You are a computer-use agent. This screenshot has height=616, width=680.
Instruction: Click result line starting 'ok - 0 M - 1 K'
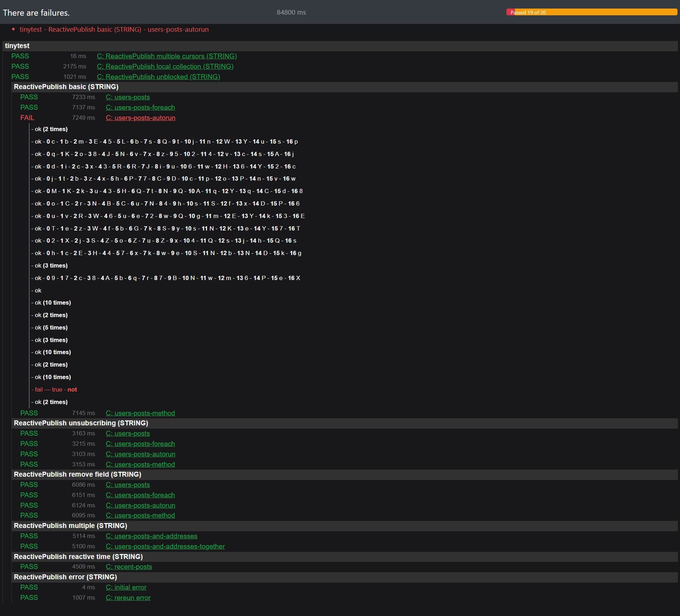click(167, 191)
